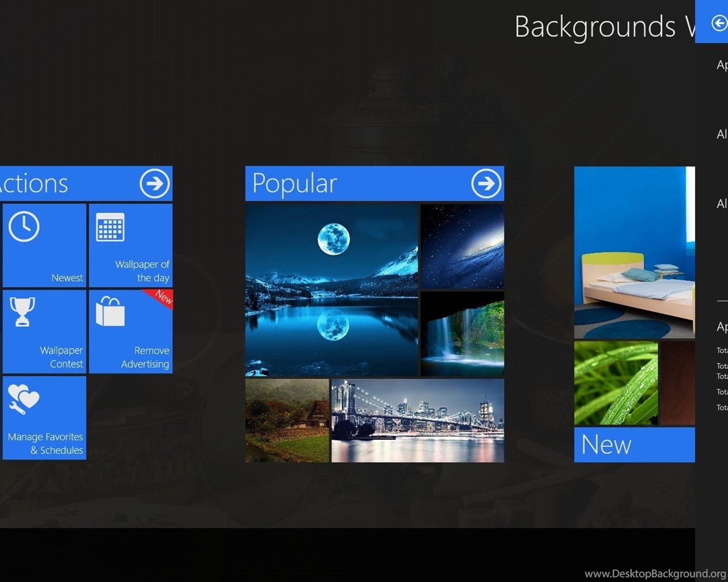Expand the Actions section with arrow

point(154,184)
